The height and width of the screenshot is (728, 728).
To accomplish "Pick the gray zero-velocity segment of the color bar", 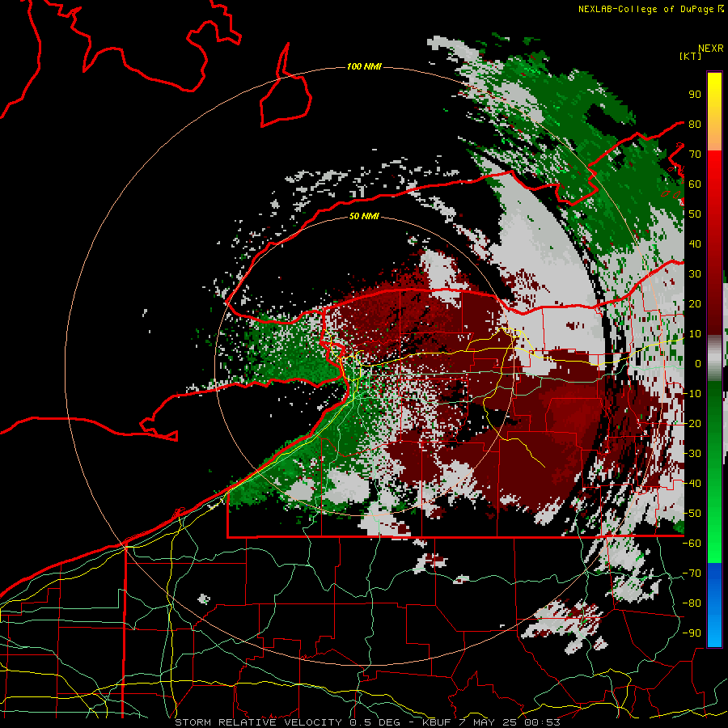I will pyautogui.click(x=714, y=358).
